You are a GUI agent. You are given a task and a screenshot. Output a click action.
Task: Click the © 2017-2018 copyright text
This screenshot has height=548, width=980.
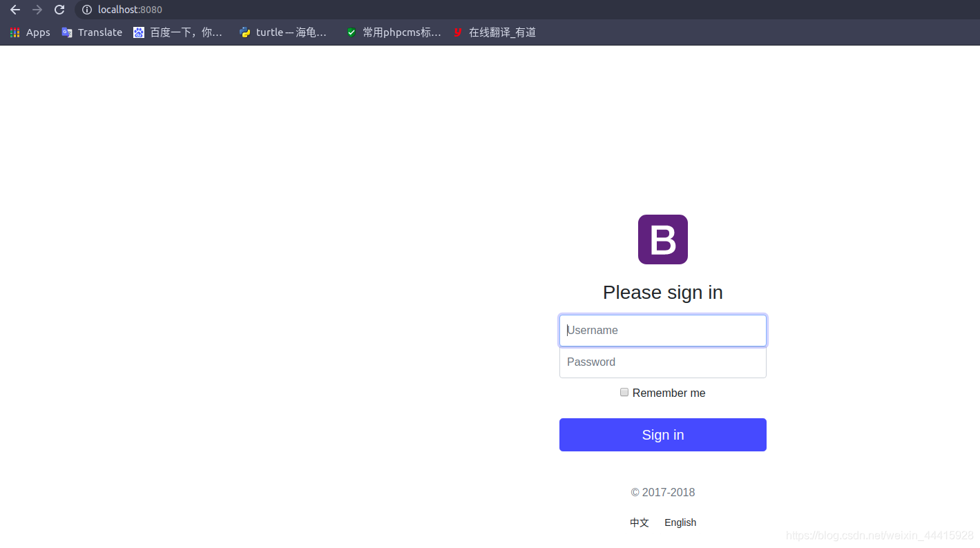click(x=663, y=493)
